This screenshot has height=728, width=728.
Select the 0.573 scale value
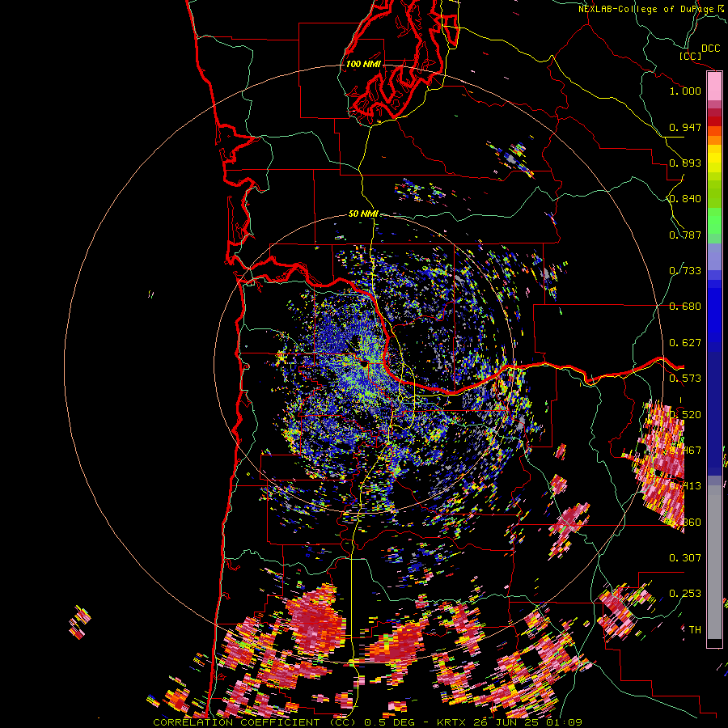[685, 379]
